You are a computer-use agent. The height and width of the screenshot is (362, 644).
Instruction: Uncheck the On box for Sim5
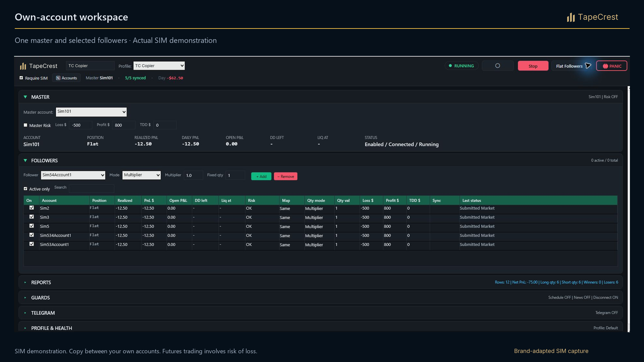click(32, 226)
